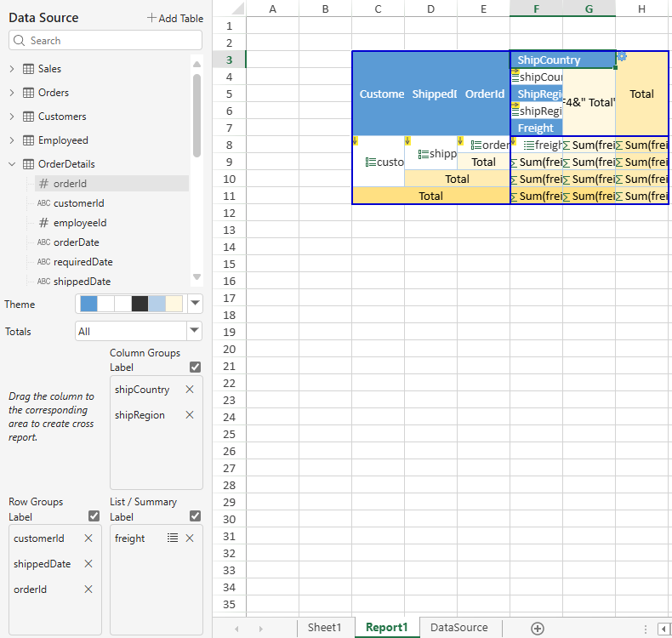The height and width of the screenshot is (638, 672).
Task: Toggle the Column Groups Label checkbox
Action: (x=196, y=367)
